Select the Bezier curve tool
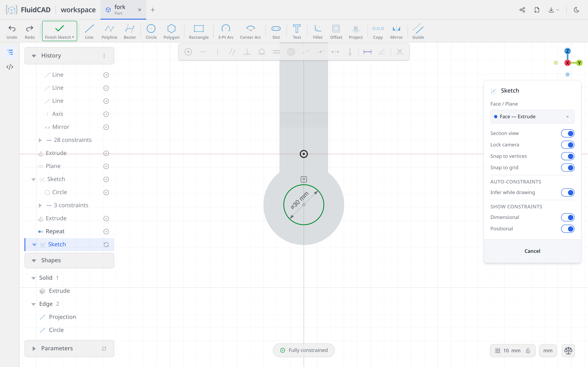 click(130, 31)
